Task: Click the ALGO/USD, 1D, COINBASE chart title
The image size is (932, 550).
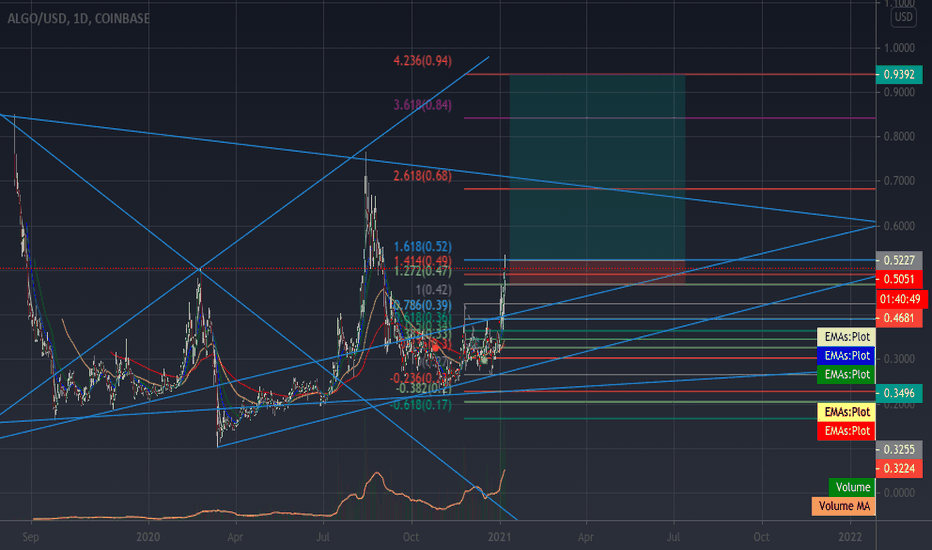Action: pos(78,18)
